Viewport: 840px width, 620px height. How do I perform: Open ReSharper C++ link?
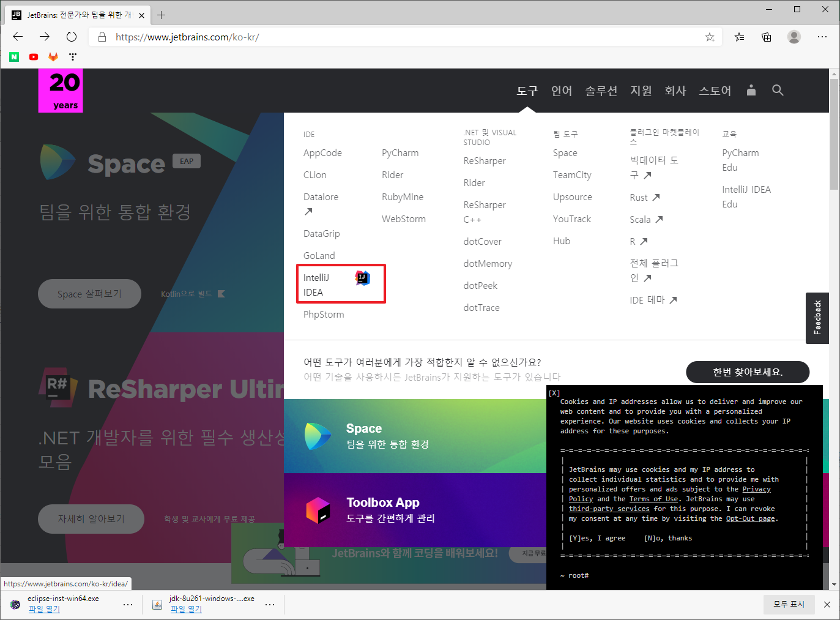click(x=485, y=212)
